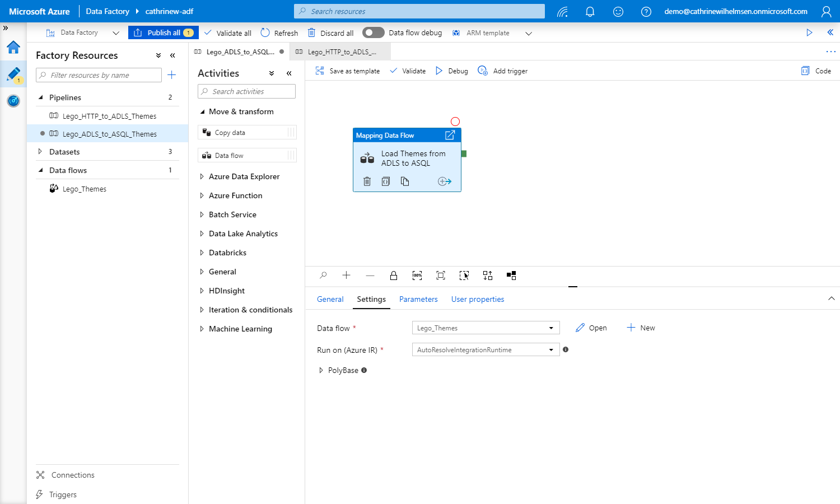Click the Search activities field
Viewport: 840px width, 504px height.
click(x=246, y=91)
